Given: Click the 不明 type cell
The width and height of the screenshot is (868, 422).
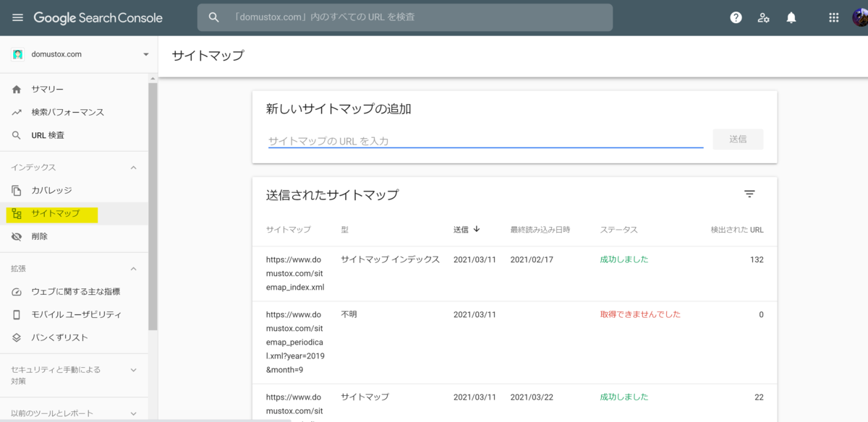Looking at the screenshot, I should (349, 314).
